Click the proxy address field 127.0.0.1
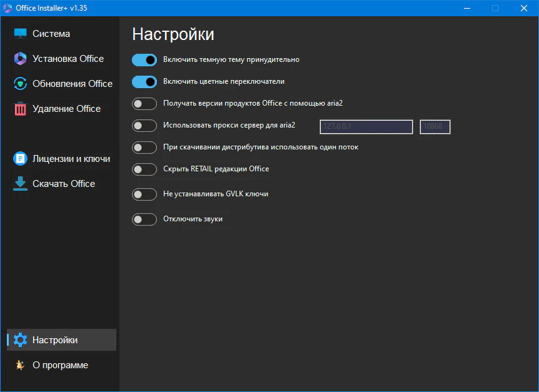The image size is (539, 392). click(366, 126)
